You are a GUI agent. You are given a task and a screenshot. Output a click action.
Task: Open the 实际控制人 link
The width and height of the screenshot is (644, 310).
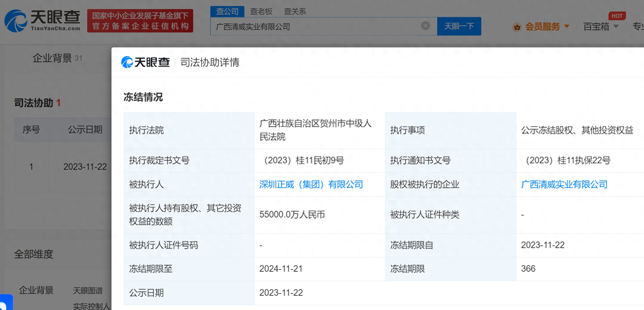pos(92,306)
